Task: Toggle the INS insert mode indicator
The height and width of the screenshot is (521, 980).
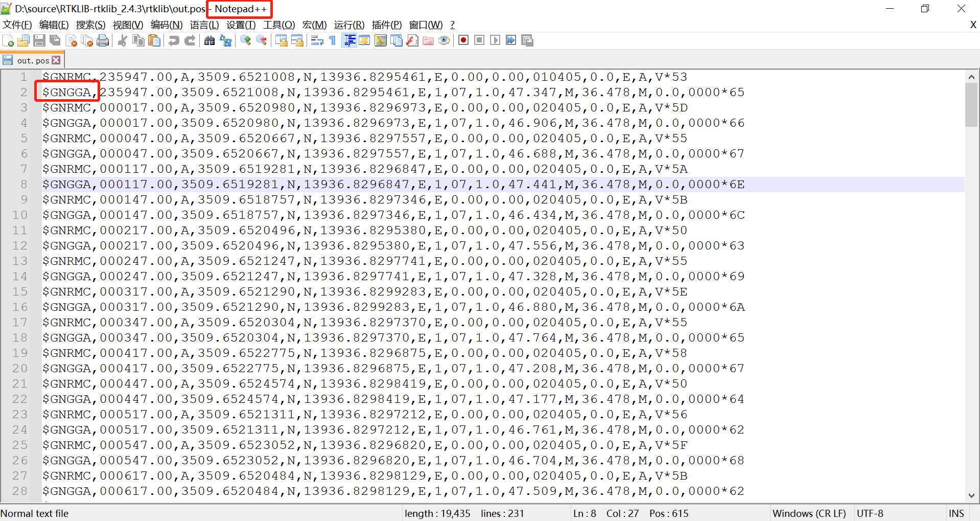Action: (956, 513)
